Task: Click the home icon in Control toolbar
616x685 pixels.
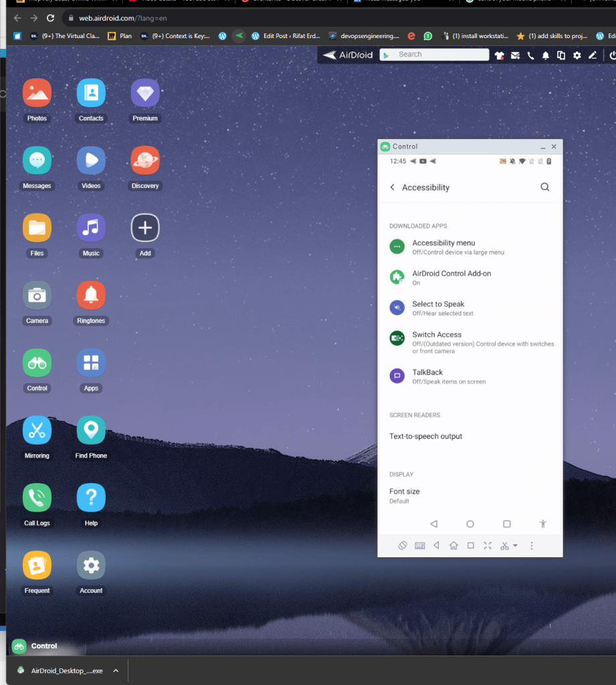Action: (453, 546)
